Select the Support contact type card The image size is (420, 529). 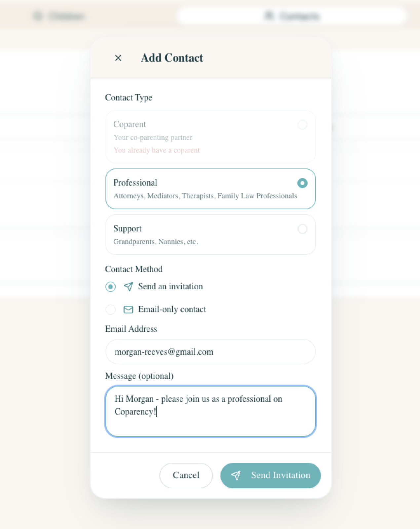pyautogui.click(x=210, y=234)
